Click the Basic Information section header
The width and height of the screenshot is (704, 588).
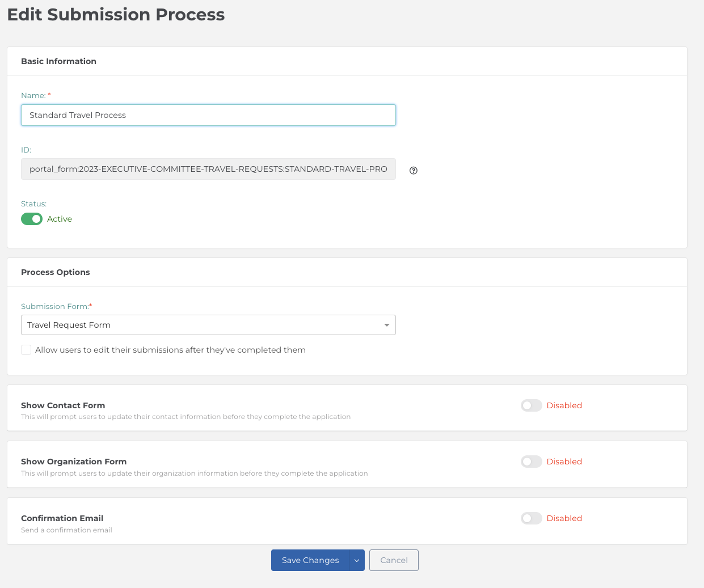(x=58, y=61)
